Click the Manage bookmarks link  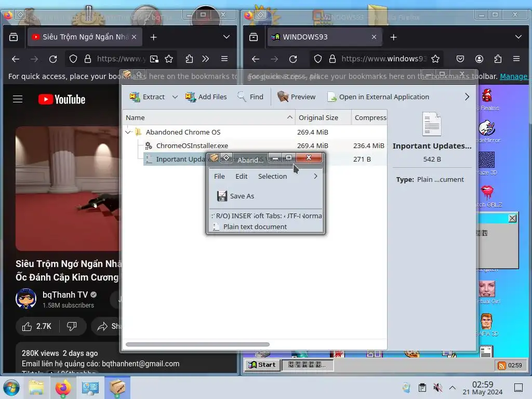(514, 77)
